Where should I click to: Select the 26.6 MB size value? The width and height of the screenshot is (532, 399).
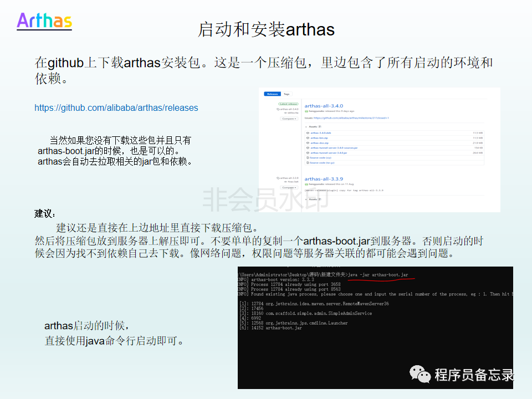pyautogui.click(x=478, y=153)
